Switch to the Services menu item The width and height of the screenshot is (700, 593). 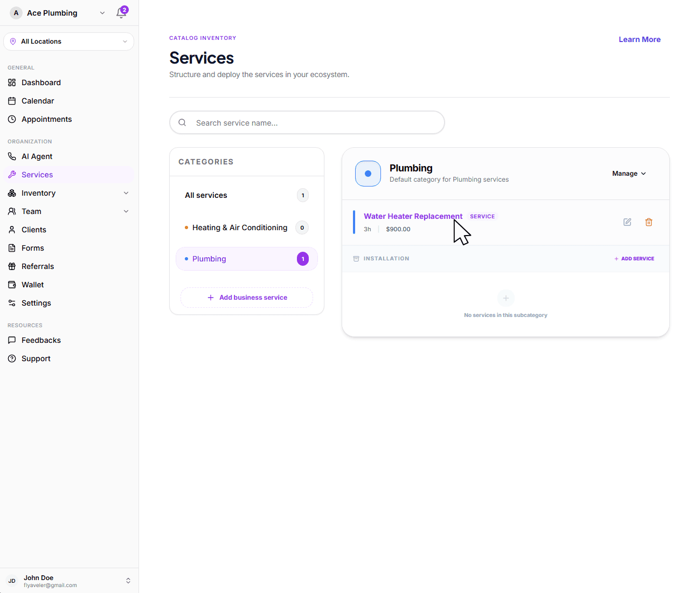[37, 174]
